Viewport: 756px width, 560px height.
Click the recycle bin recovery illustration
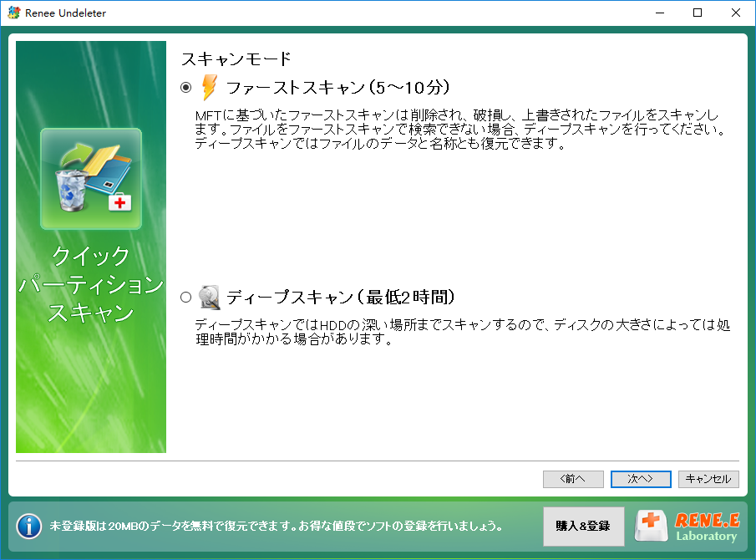tap(91, 179)
